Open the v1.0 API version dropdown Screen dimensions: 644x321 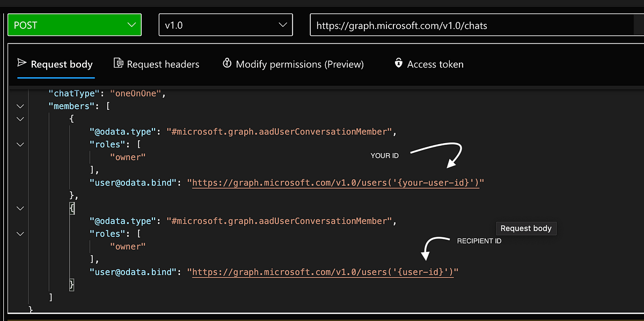coord(225,25)
